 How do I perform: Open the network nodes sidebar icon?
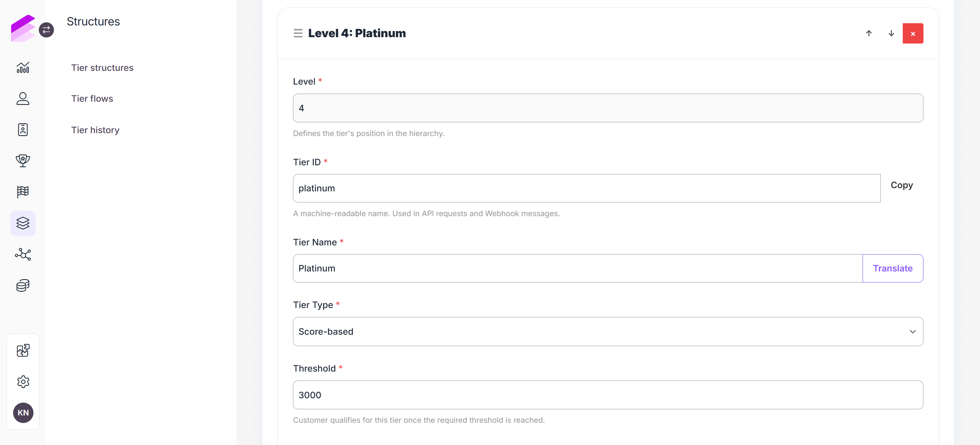[23, 254]
